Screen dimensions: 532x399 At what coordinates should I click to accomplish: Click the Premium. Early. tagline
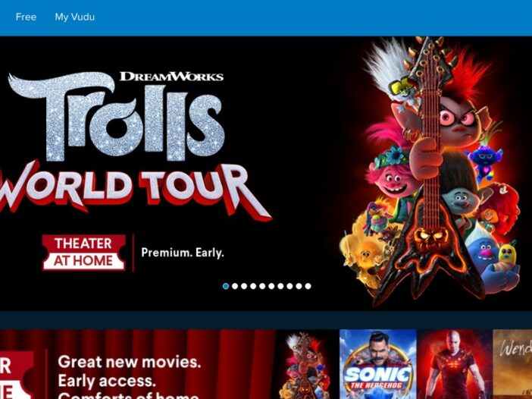point(183,253)
